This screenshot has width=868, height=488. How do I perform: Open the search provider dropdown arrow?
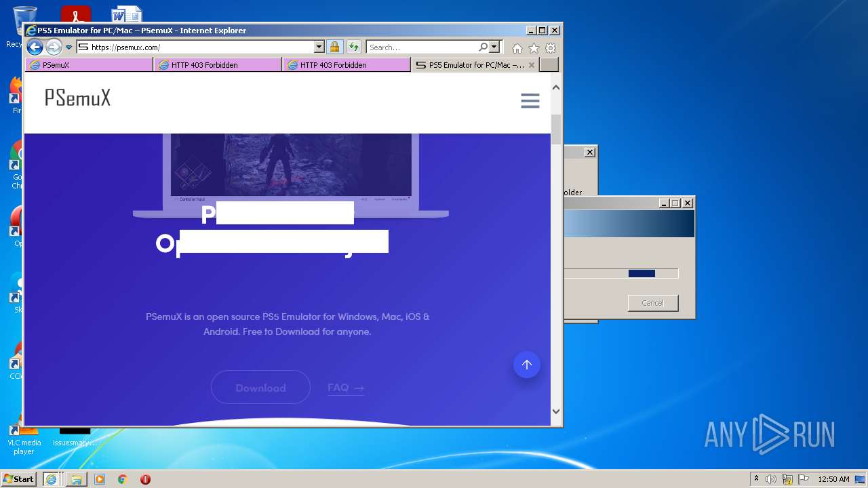[494, 47]
